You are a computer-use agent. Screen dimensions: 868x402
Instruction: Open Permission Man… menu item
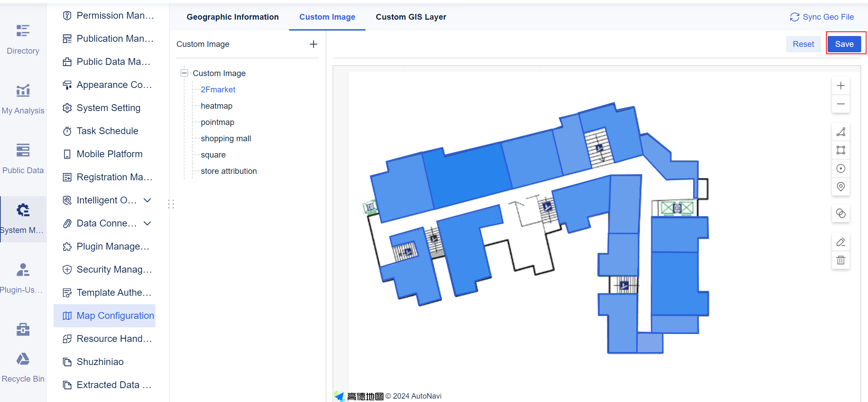pos(105,16)
